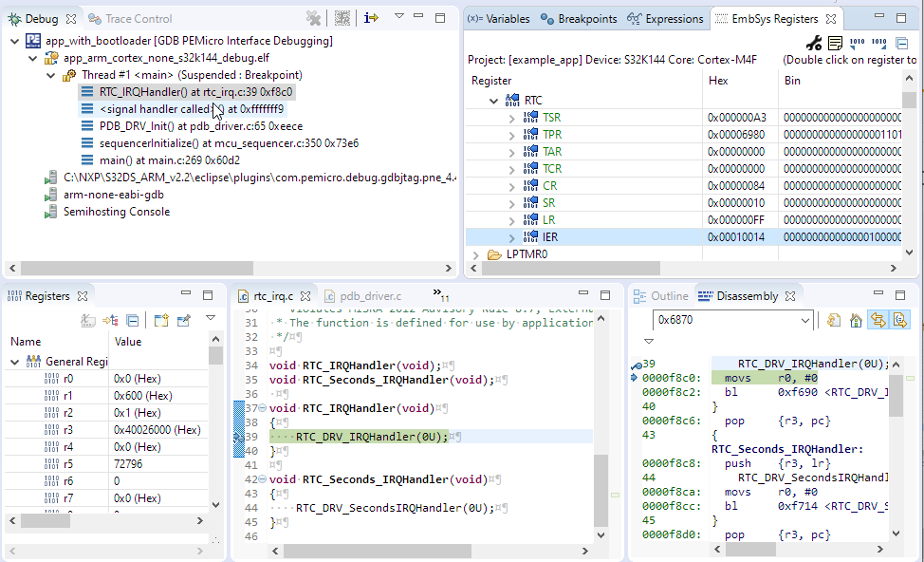Viewport: 924px width, 562px height.
Task: Click the Instruction Stepping Mode icon
Action: click(x=371, y=18)
